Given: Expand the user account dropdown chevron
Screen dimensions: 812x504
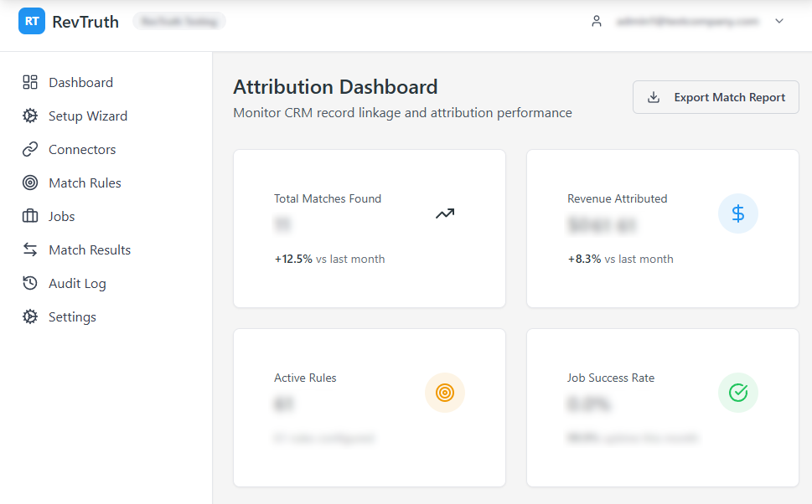Looking at the screenshot, I should click(779, 22).
